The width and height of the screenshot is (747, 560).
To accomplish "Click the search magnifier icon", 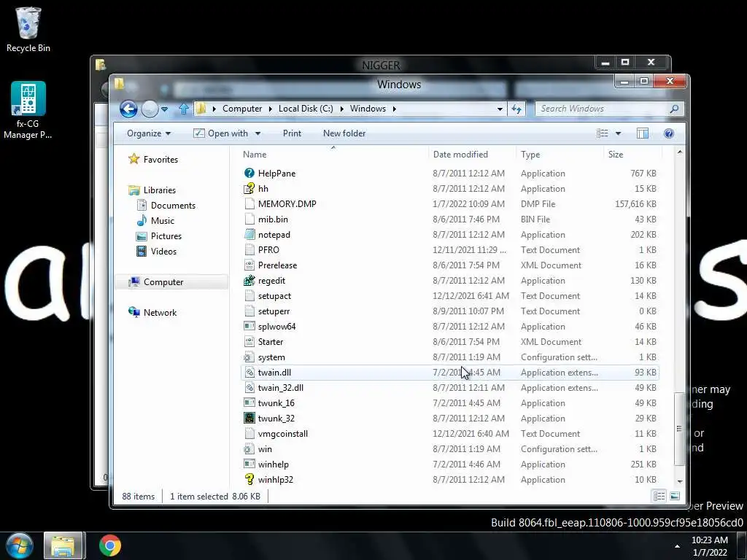I will click(674, 109).
